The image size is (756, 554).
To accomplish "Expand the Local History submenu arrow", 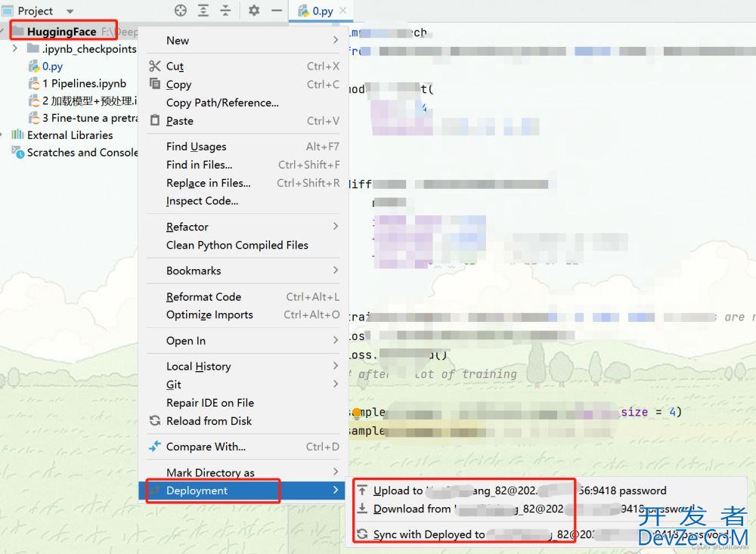I will pyautogui.click(x=336, y=366).
